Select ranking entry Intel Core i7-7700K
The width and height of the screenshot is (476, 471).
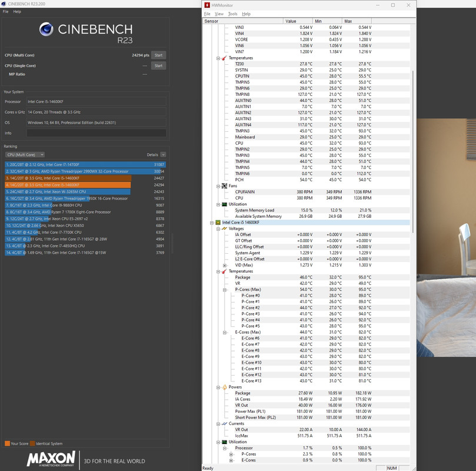click(85, 233)
